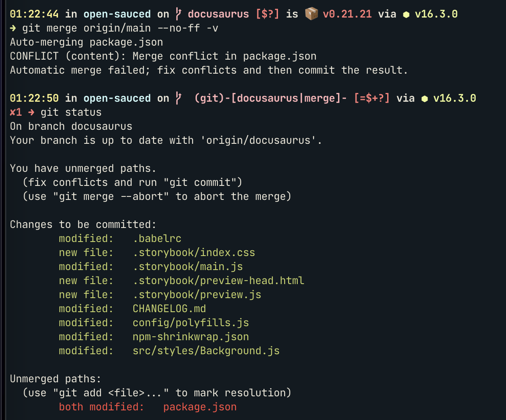
Task: Click the git branch icon before docusaurus
Action: click(178, 14)
